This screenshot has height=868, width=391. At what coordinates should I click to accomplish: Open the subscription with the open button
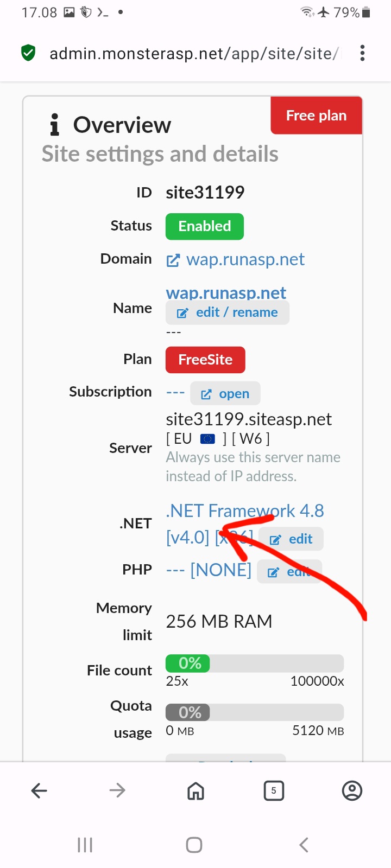[x=225, y=394]
